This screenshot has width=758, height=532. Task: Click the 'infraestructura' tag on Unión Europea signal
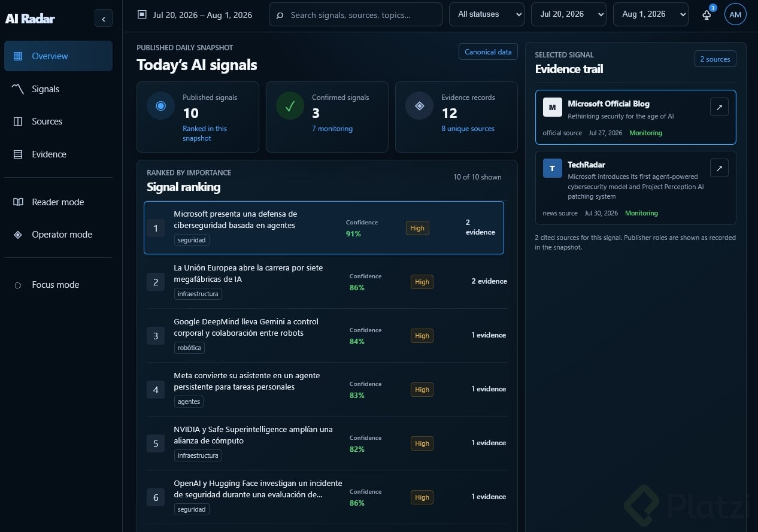[x=198, y=294]
